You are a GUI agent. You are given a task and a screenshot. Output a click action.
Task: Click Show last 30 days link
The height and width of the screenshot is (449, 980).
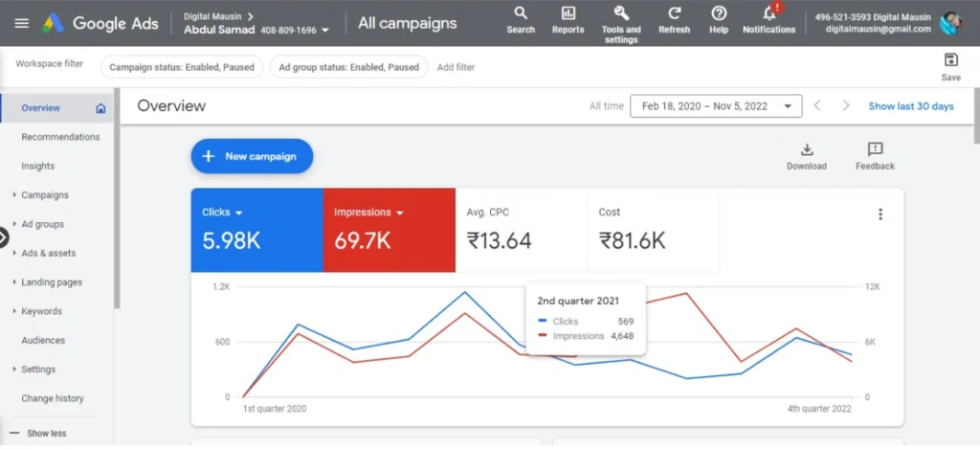coord(910,106)
